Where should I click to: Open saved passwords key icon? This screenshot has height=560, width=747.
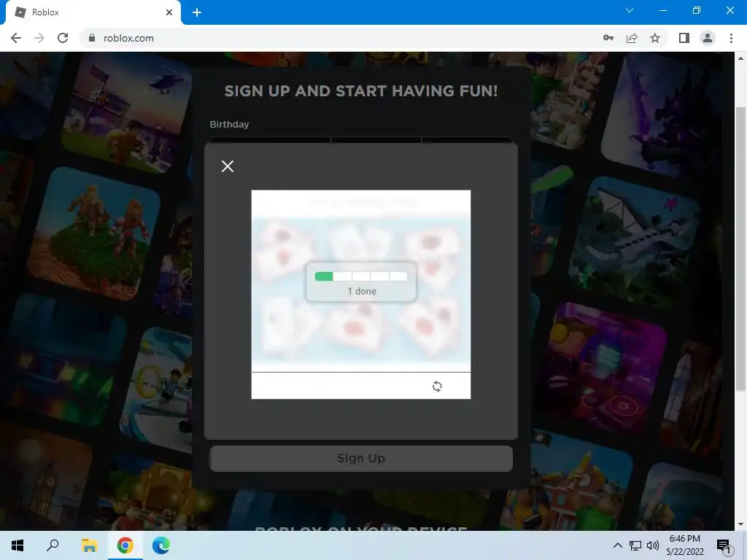[x=608, y=38]
